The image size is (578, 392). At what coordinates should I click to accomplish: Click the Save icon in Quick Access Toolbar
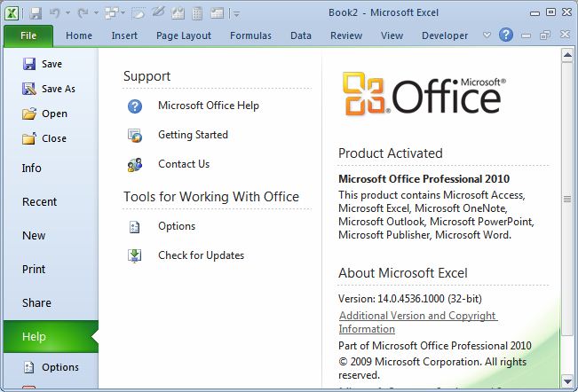coord(36,13)
